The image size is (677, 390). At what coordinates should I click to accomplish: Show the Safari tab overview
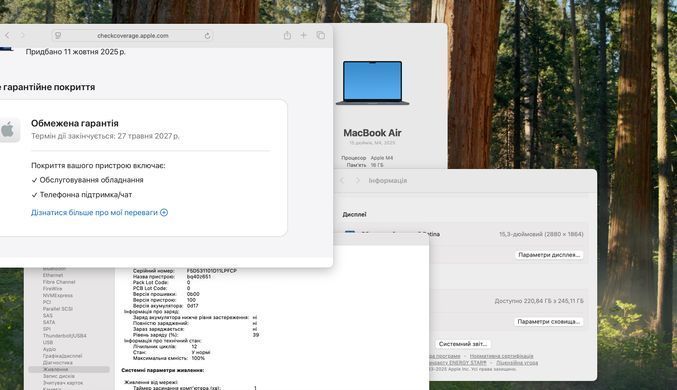pos(320,35)
